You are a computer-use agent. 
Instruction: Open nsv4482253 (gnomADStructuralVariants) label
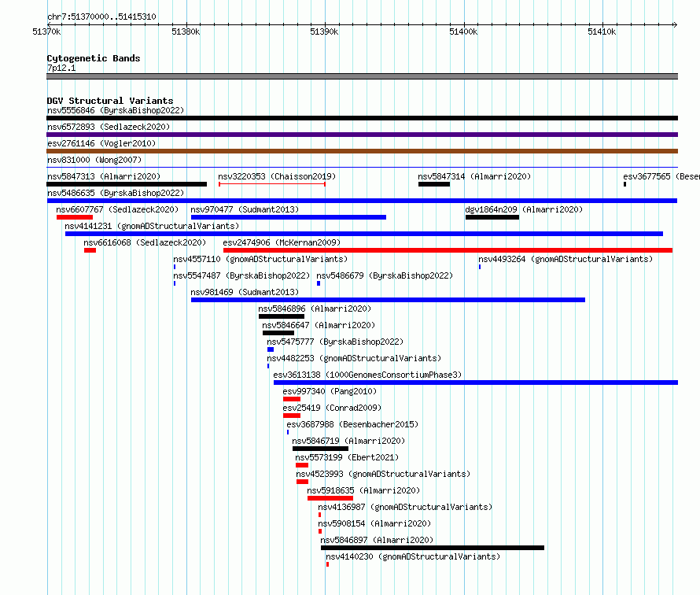tap(354, 358)
